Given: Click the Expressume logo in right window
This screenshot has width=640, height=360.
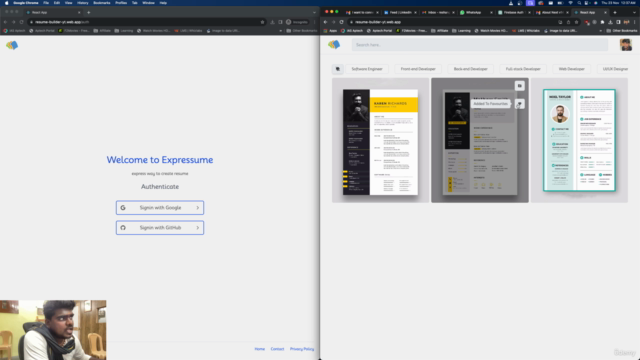Looking at the screenshot, I should pos(334,44).
